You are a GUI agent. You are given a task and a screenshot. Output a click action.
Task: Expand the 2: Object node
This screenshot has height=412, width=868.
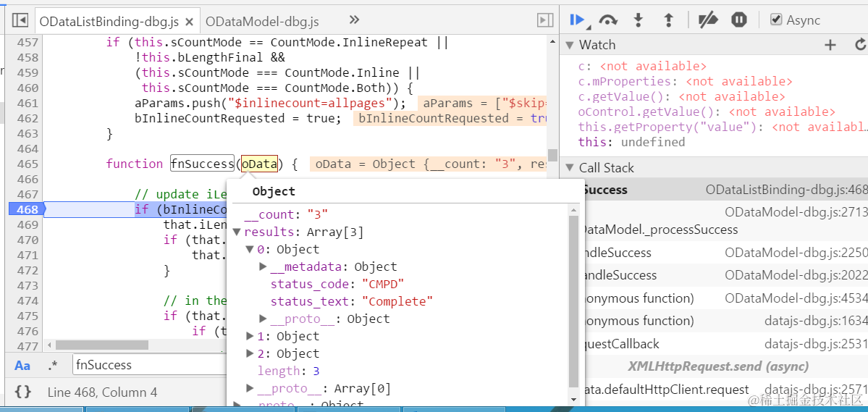(250, 353)
